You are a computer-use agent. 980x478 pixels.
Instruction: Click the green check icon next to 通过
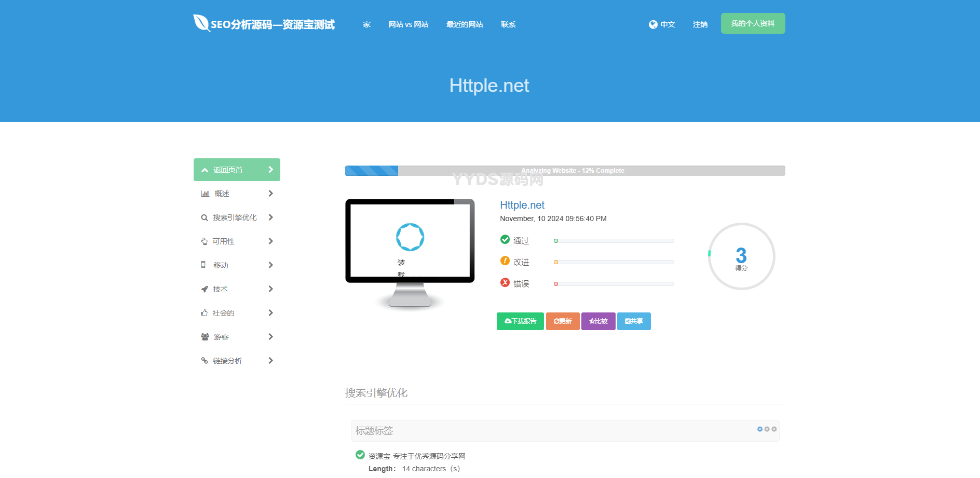pyautogui.click(x=505, y=239)
